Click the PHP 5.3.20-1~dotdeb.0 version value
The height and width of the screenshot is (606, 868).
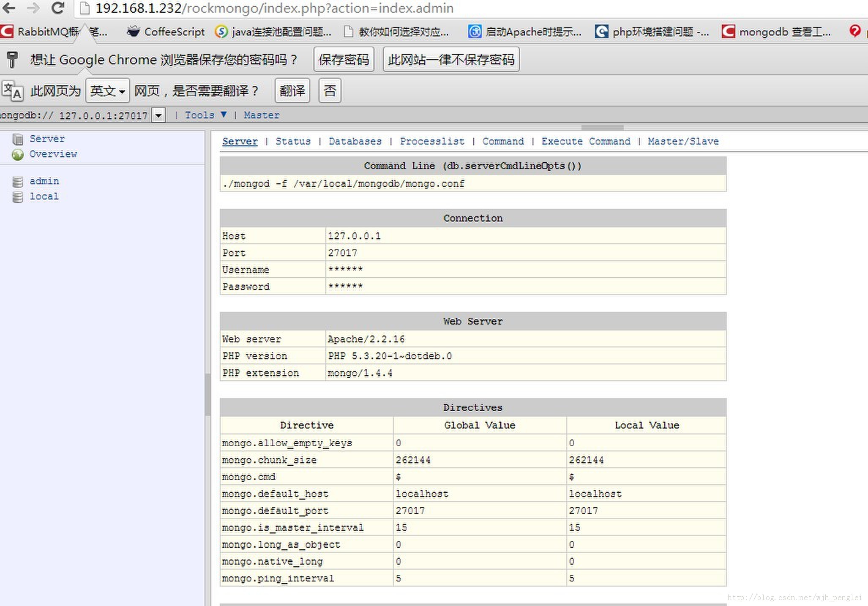click(x=390, y=356)
